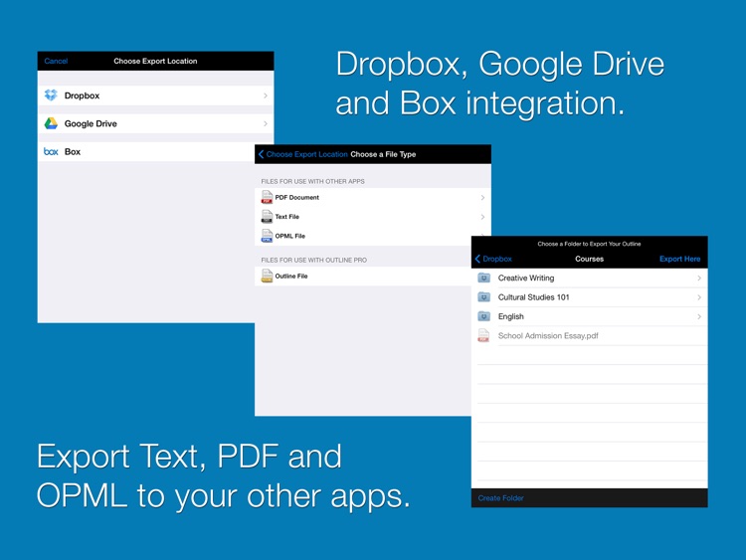746x560 pixels.
Task: Select Box as export location
Action: coord(146,152)
